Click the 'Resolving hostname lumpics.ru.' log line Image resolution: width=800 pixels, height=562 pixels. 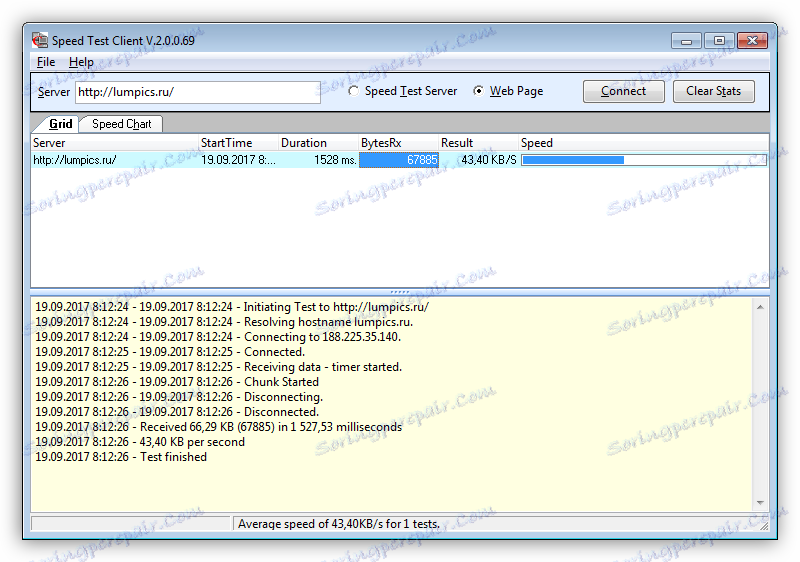(x=224, y=322)
